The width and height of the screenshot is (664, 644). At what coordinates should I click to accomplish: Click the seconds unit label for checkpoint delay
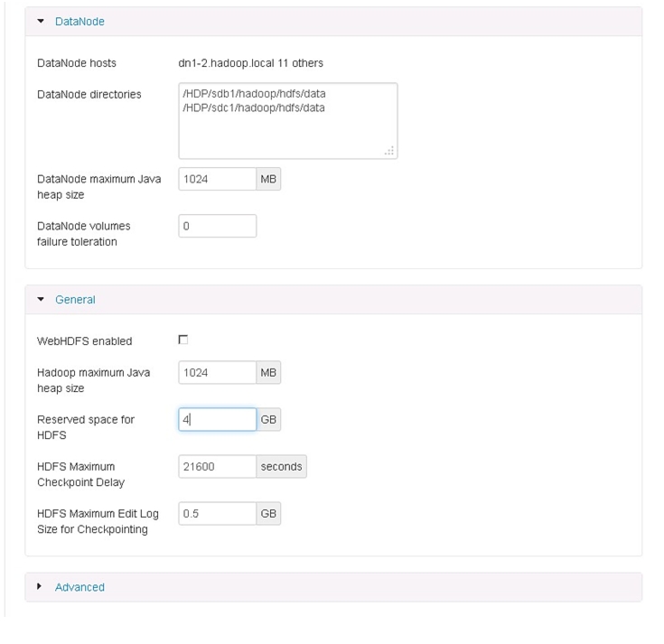(x=281, y=467)
